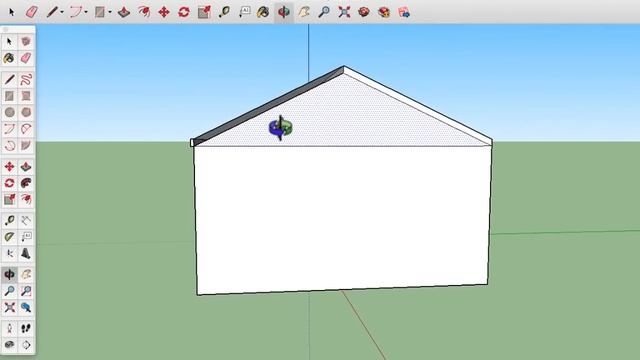
Task: Select the 3 Point Arc tool
Action: tap(10, 145)
